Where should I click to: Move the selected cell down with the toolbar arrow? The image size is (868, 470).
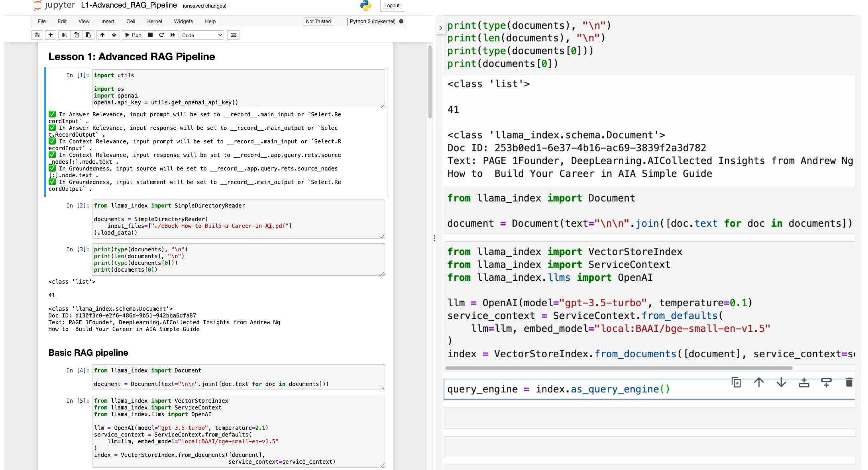114,35
